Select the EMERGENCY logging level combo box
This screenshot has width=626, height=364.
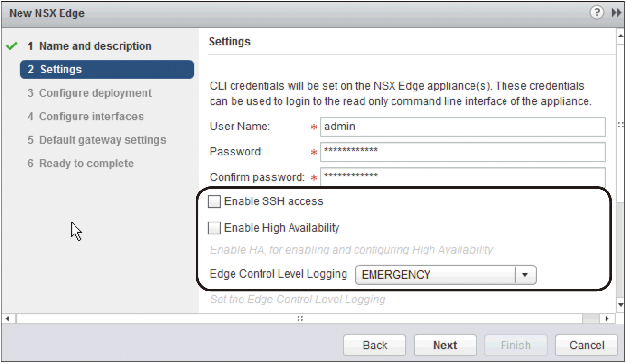(x=446, y=275)
